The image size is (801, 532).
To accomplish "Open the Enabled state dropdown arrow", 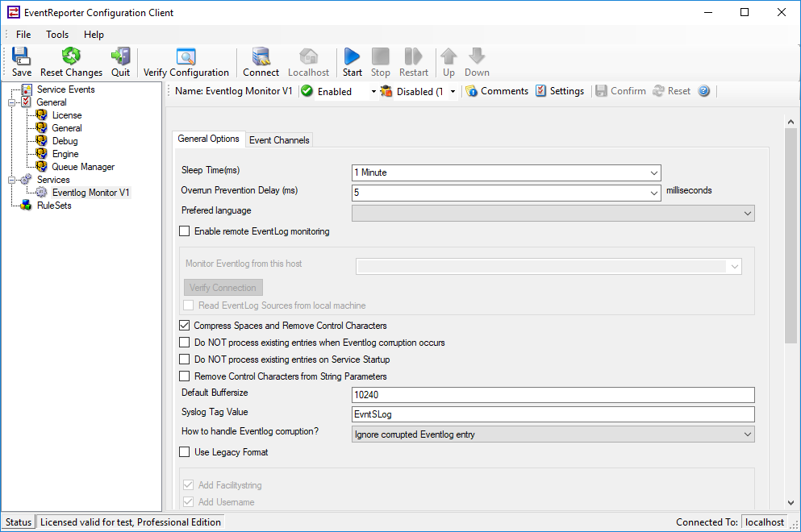I will click(x=373, y=91).
